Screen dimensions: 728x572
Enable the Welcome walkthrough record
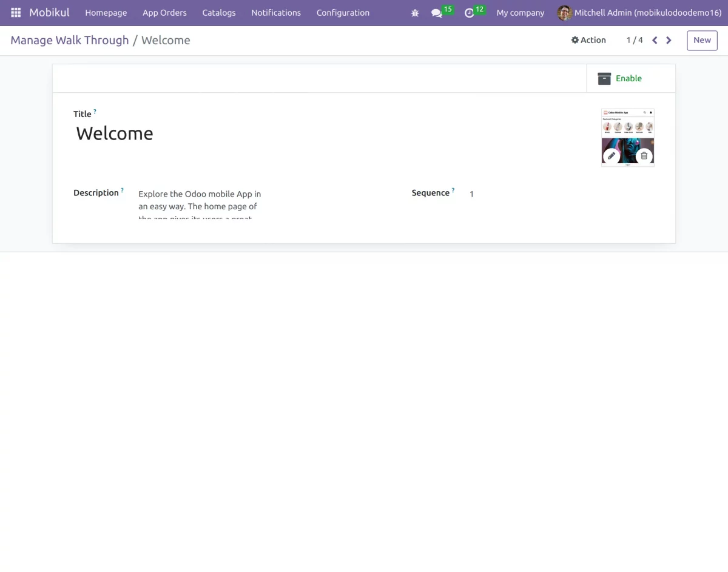tap(629, 78)
